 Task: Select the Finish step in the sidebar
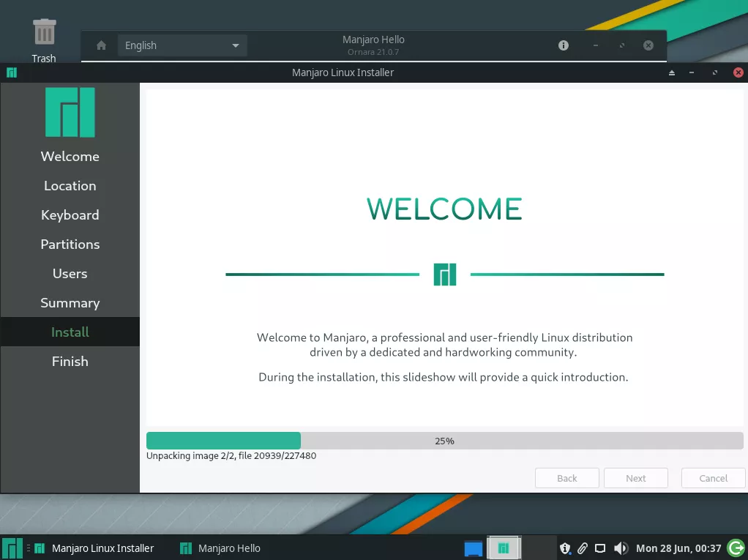(x=70, y=361)
